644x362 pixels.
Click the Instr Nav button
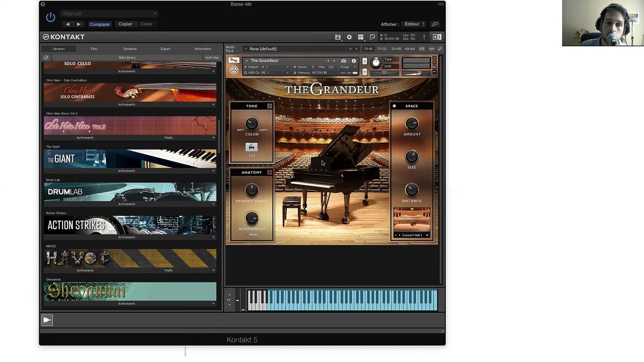point(212,58)
